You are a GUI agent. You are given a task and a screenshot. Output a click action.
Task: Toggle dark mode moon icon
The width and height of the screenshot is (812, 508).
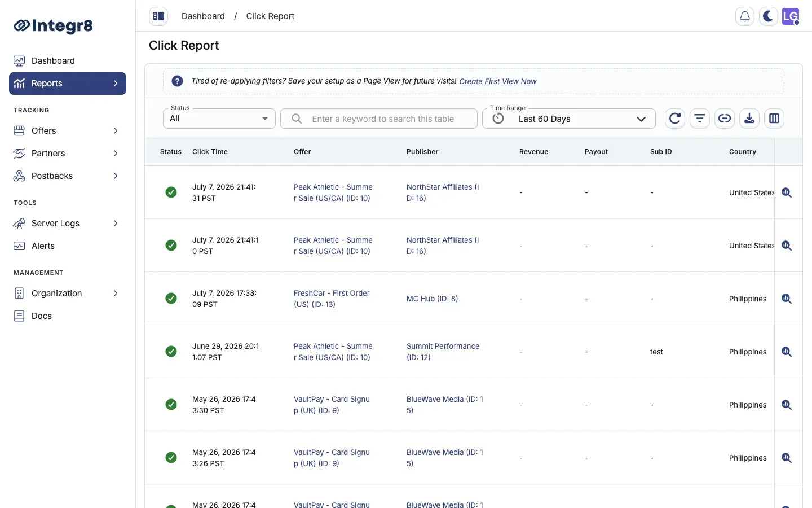pos(767,16)
